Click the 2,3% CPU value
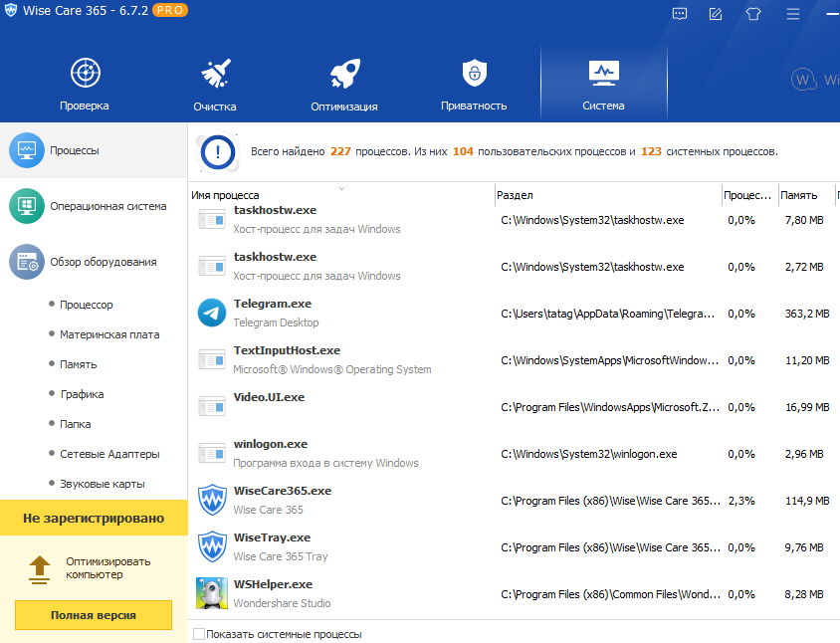This screenshot has width=840, height=643. (x=741, y=501)
